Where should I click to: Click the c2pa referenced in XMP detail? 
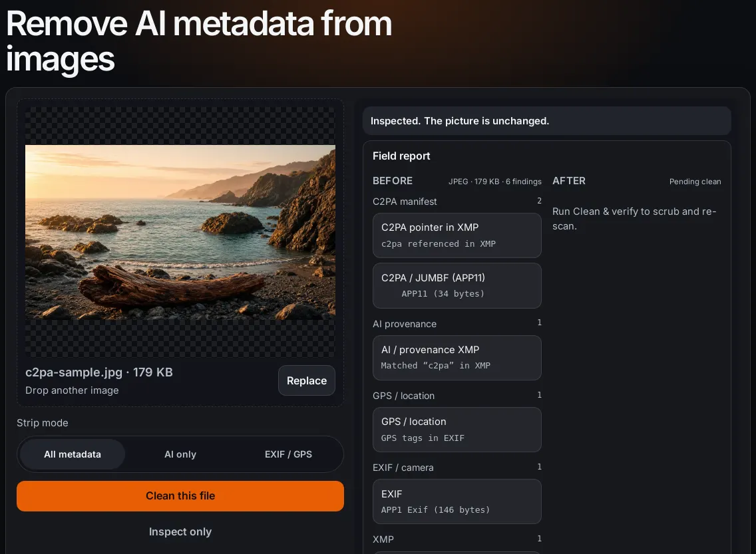pos(439,244)
